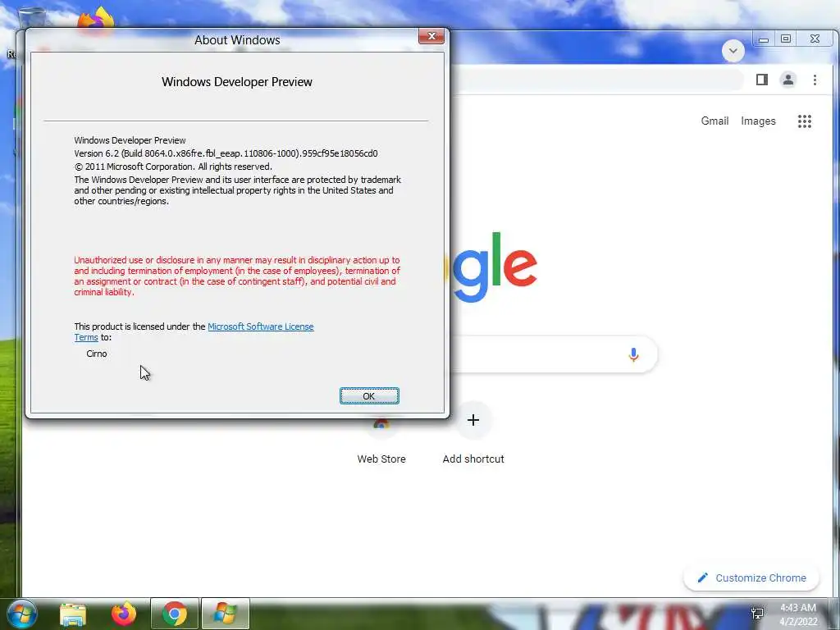Open the Windows Start orb
The image size is (840, 630).
click(x=21, y=614)
